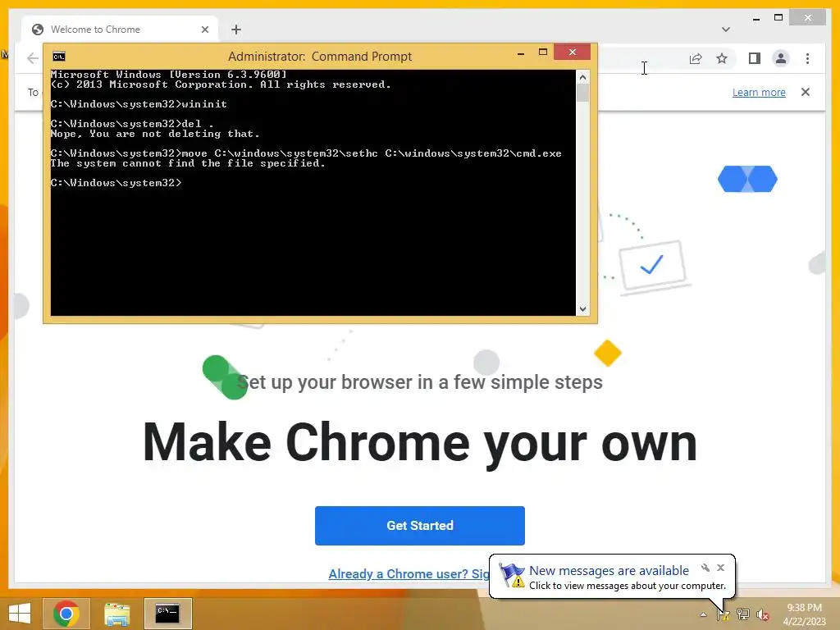Select Command Prompt taskbar button
The image size is (840, 630).
(x=167, y=613)
